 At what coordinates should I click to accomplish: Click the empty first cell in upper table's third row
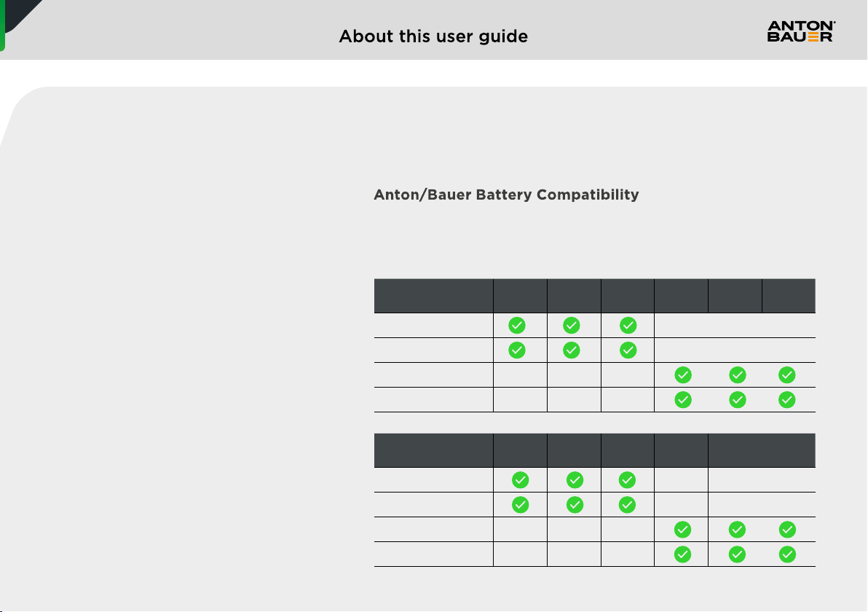(x=433, y=375)
